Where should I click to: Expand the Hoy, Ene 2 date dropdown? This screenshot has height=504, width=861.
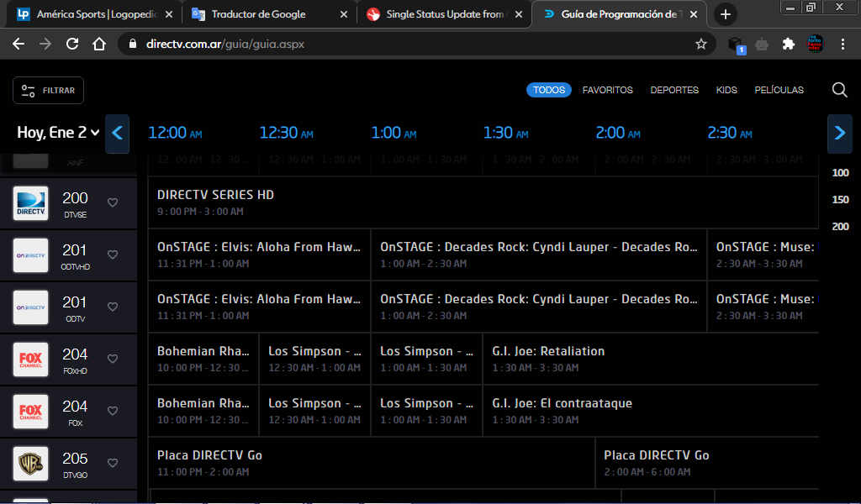pos(58,133)
